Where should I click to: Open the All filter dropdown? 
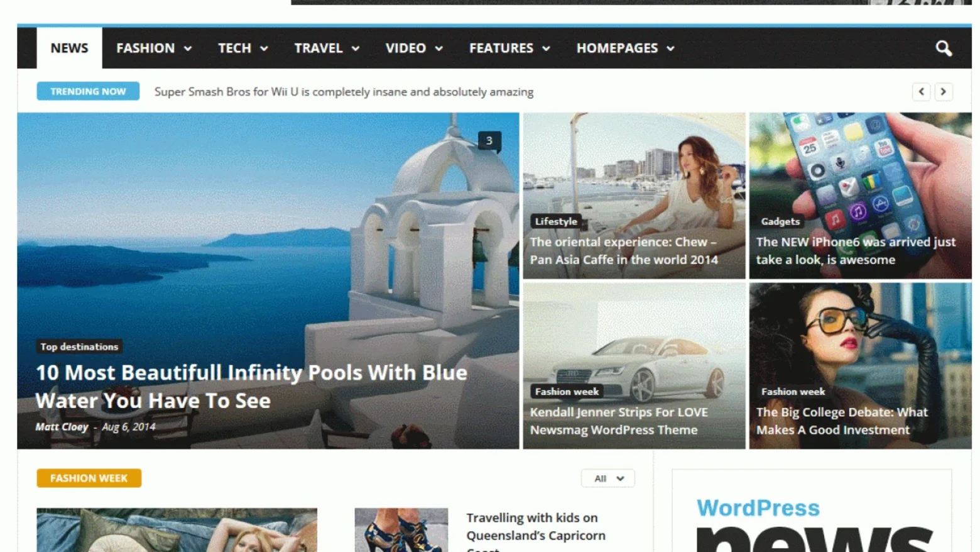[x=608, y=478]
